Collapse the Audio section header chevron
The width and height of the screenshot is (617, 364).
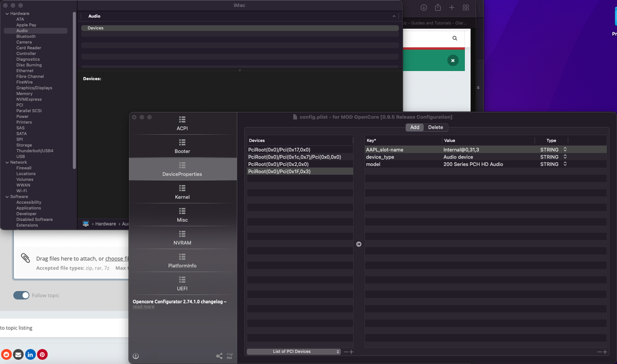click(394, 16)
